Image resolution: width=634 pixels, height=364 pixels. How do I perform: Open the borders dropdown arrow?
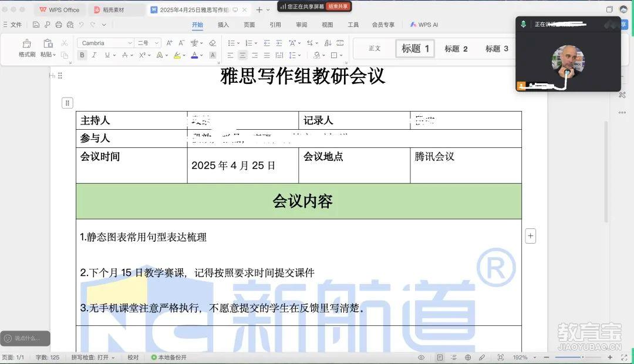(x=341, y=55)
